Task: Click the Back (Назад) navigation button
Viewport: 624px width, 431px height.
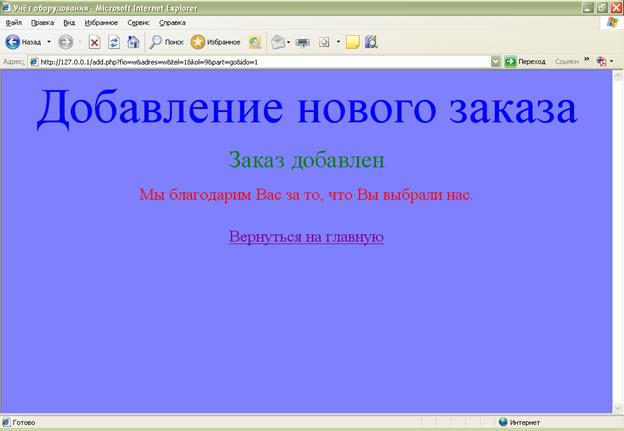Action: (23, 42)
